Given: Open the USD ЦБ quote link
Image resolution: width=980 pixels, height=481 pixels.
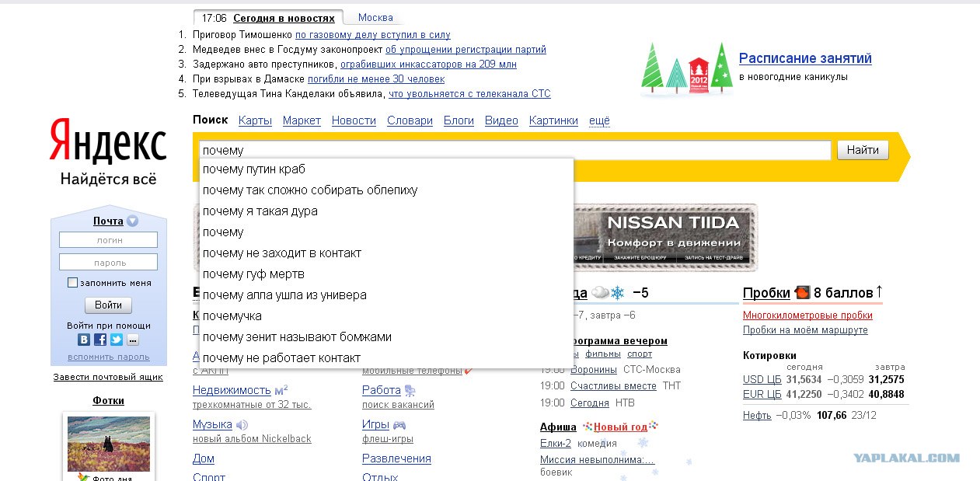Looking at the screenshot, I should [x=762, y=380].
